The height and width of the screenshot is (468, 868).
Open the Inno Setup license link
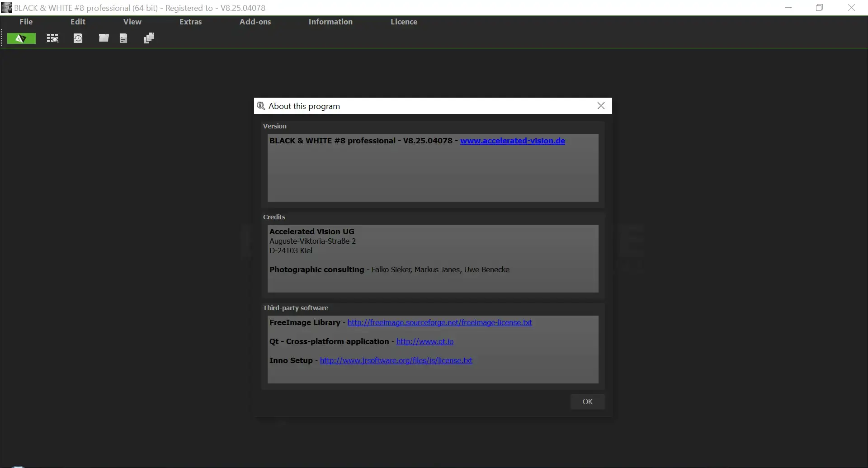pos(396,360)
